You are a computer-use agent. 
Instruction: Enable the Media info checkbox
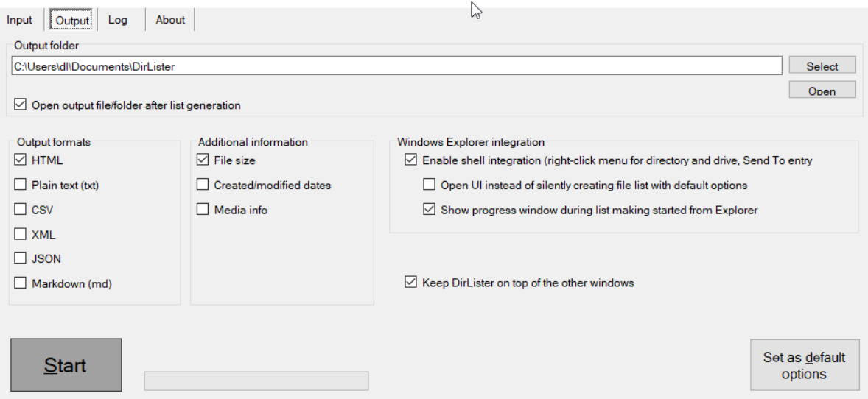coord(203,210)
